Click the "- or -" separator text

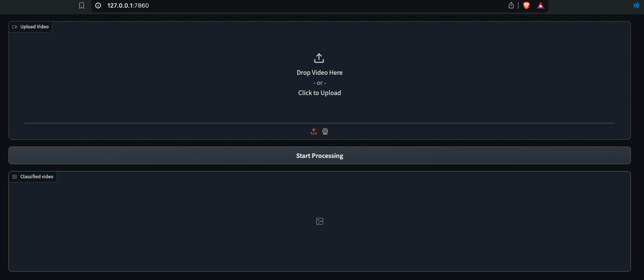tap(319, 83)
